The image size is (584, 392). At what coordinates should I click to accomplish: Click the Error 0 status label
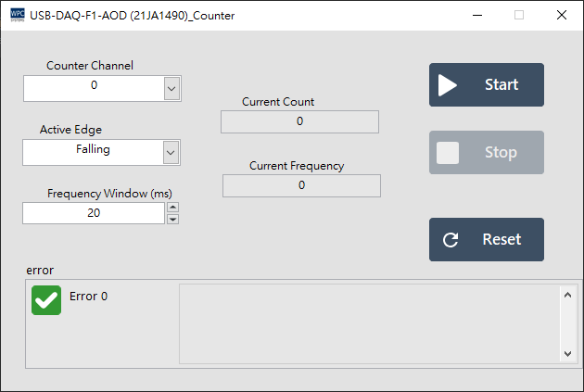[x=89, y=297]
